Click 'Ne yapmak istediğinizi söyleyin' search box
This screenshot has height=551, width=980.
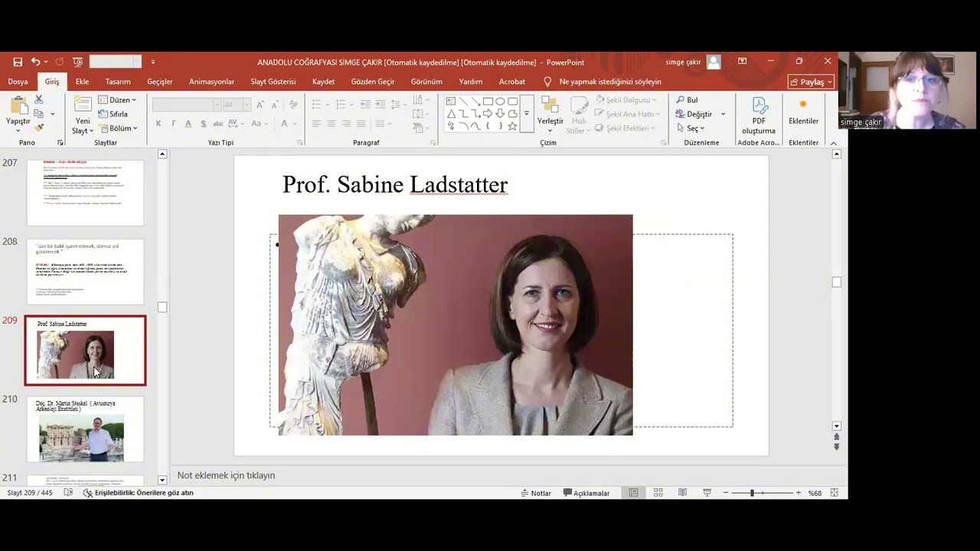609,82
